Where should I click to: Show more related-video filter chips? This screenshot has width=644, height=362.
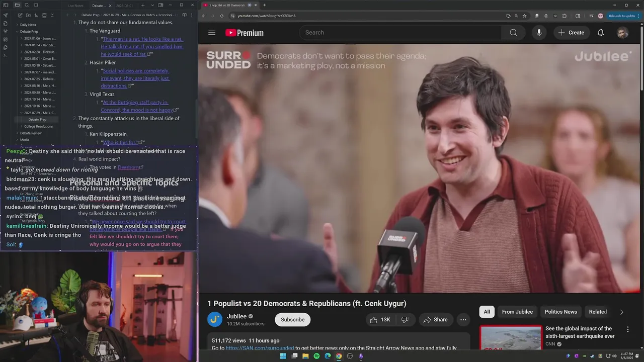[x=621, y=312]
